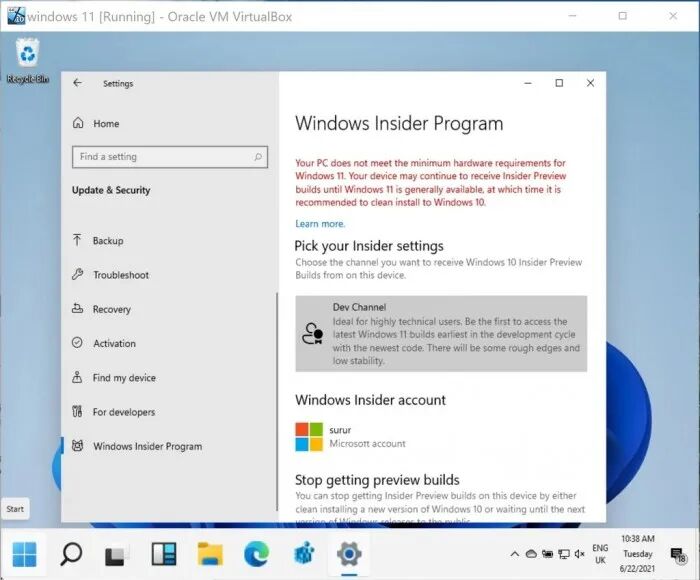Image resolution: width=700 pixels, height=580 pixels.
Task: Click the Home house icon
Action: pos(78,123)
